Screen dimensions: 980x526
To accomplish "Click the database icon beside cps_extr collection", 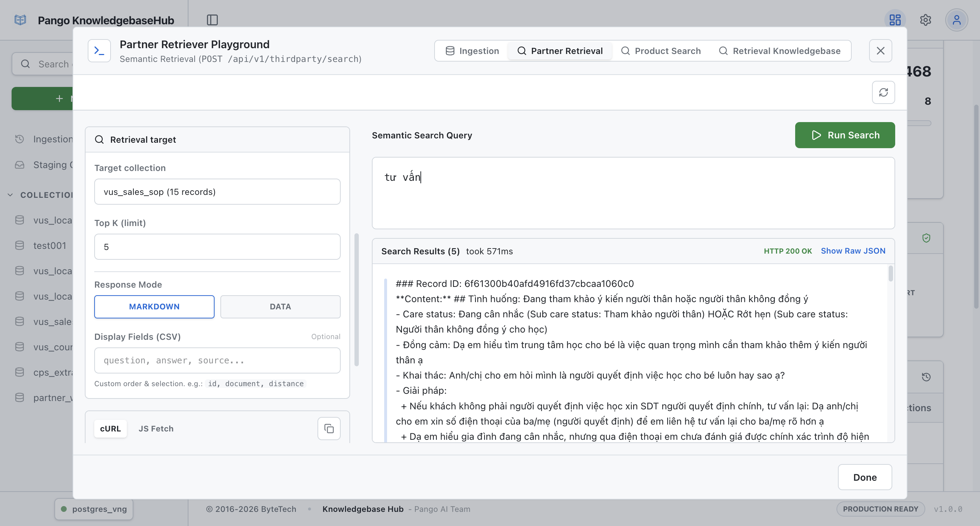I will pyautogui.click(x=20, y=372).
